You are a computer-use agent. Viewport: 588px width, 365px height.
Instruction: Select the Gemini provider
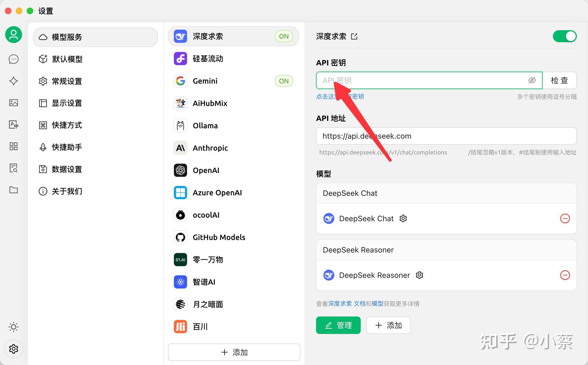[233, 81]
